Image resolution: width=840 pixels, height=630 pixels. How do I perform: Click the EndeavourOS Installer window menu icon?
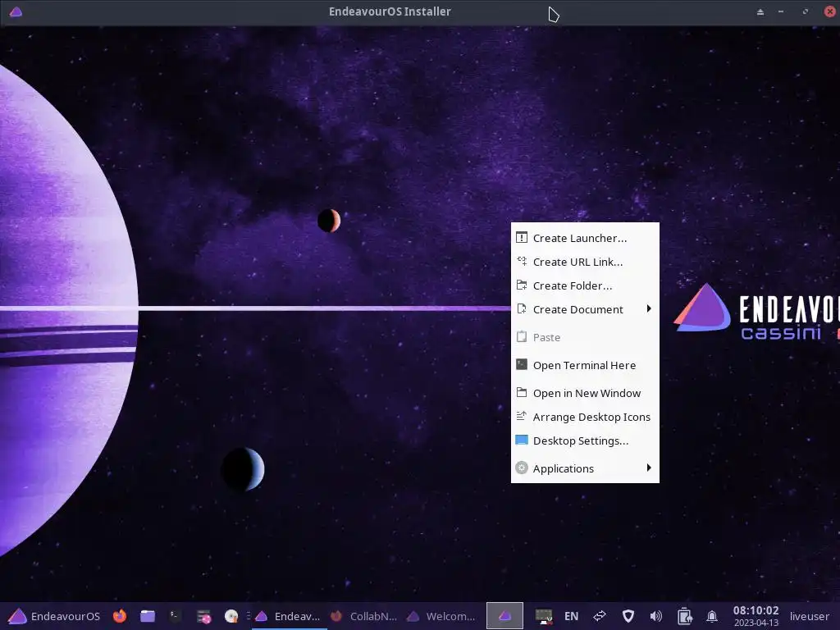(x=16, y=11)
